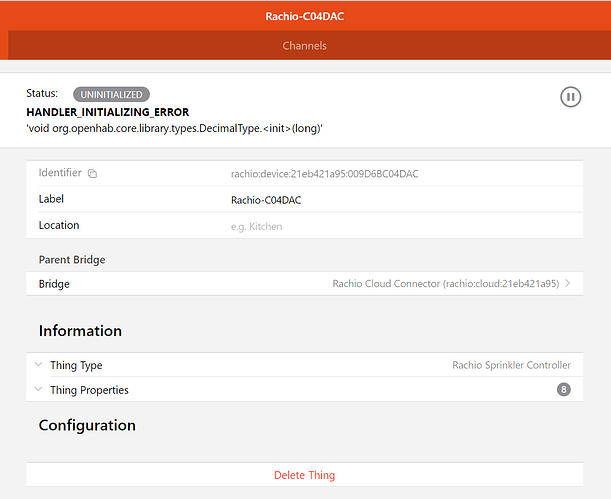Click the Status: label
Screen dimensions: 611x499
pos(42,93)
